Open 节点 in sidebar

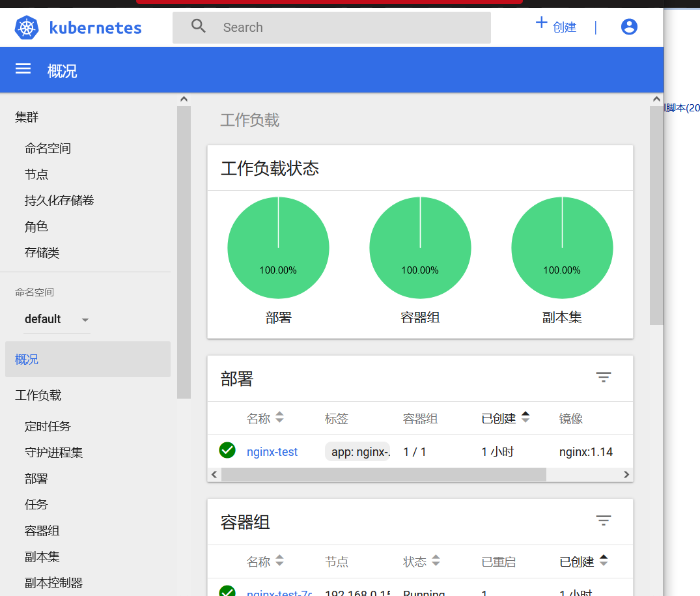coord(36,174)
